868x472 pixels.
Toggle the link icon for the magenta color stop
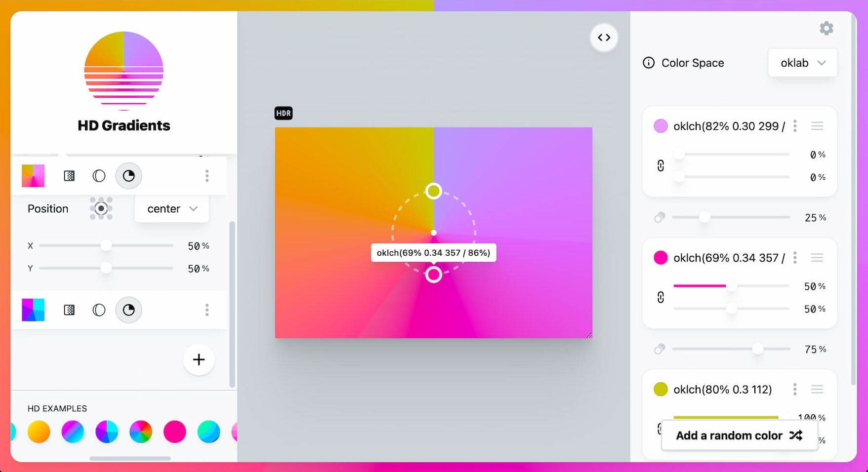(661, 297)
